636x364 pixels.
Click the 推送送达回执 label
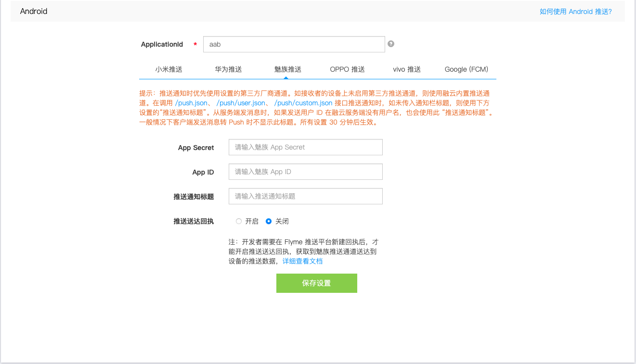[194, 221]
